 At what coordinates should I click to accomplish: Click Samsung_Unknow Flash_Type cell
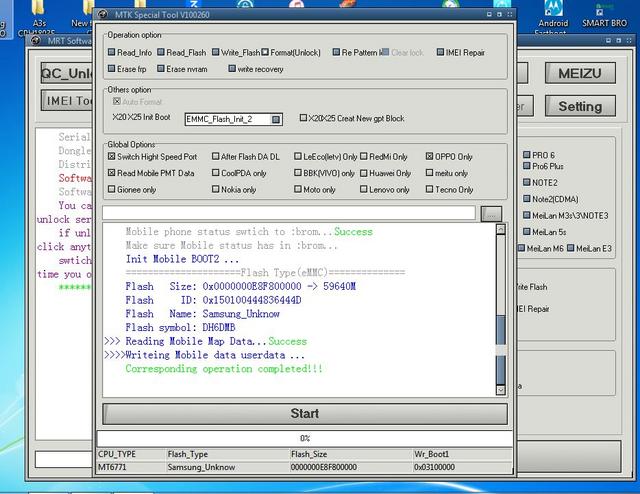pos(201,467)
